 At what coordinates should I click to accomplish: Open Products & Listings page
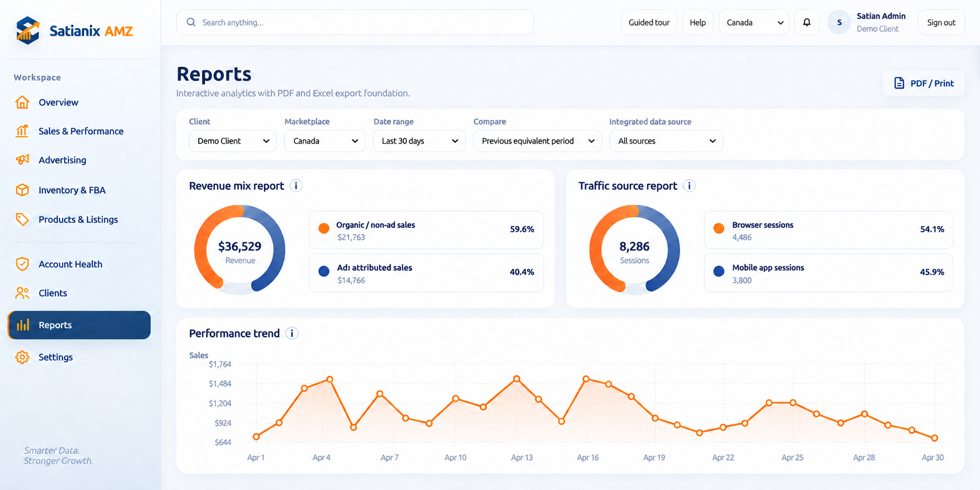tap(79, 219)
